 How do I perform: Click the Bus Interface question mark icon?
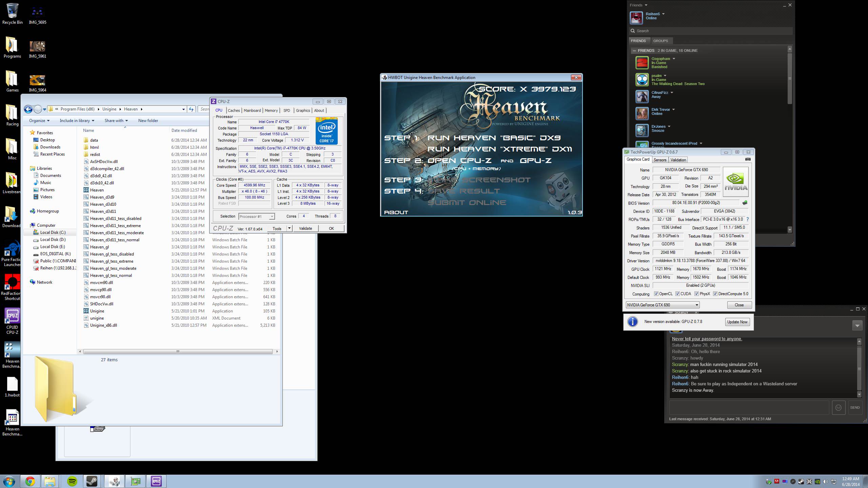click(x=747, y=219)
